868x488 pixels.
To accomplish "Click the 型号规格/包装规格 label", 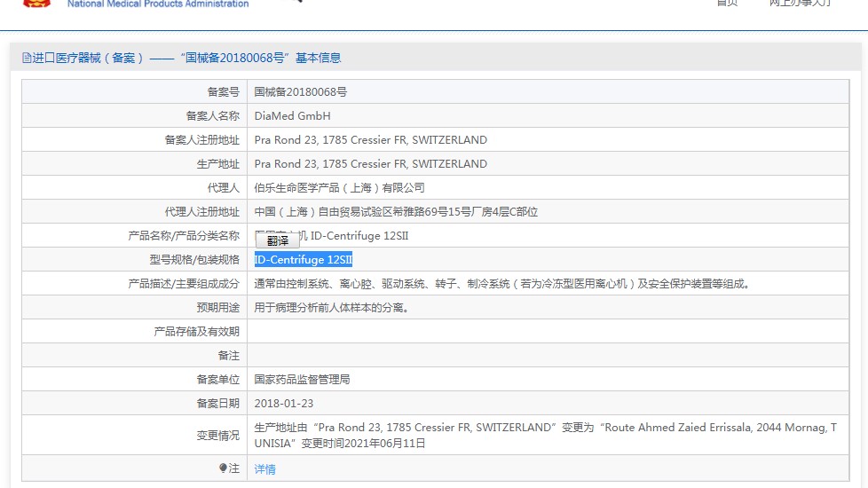I will point(194,259).
